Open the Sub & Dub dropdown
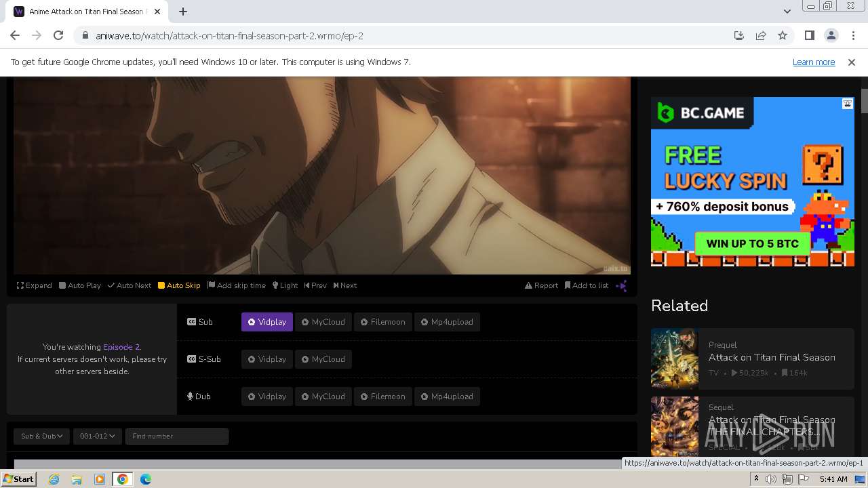 click(x=42, y=436)
